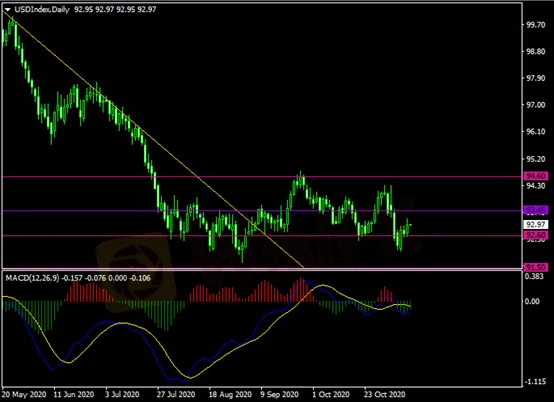
Task: Select the 0.00 MACD scale value
Action: 533,301
